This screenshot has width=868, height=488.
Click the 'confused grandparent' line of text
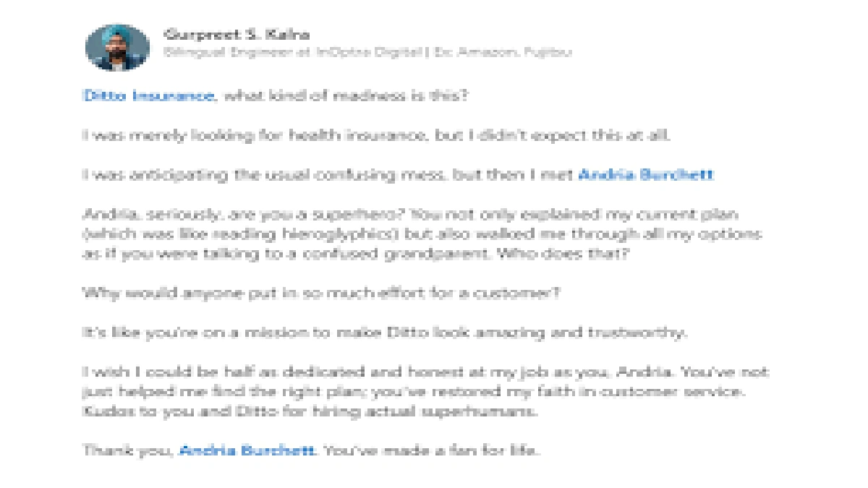click(x=354, y=254)
